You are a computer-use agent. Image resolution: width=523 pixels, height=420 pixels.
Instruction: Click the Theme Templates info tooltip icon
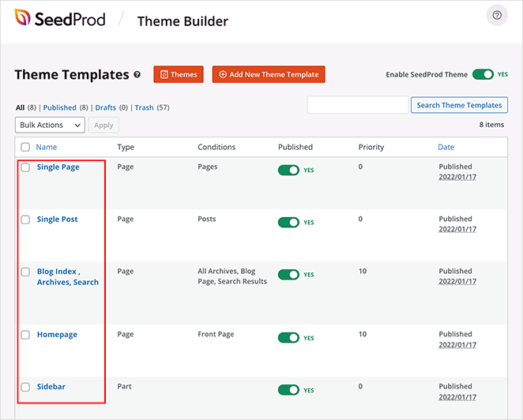tap(137, 75)
